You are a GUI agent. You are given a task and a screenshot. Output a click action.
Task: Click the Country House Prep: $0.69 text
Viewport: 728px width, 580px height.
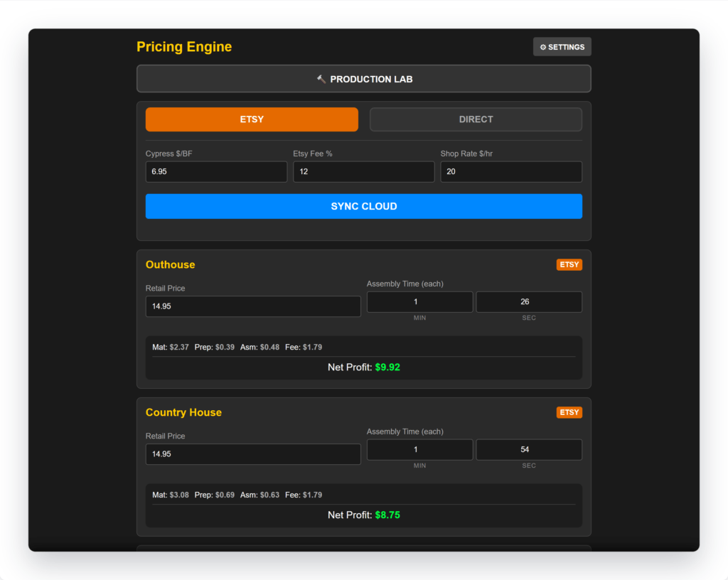215,495
